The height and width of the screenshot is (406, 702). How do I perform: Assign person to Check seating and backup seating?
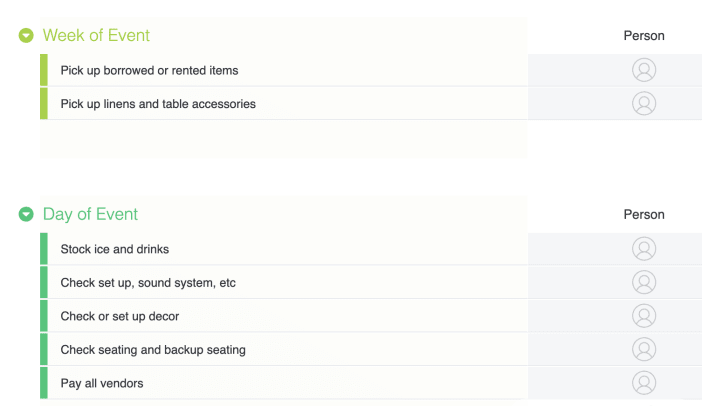(x=644, y=349)
